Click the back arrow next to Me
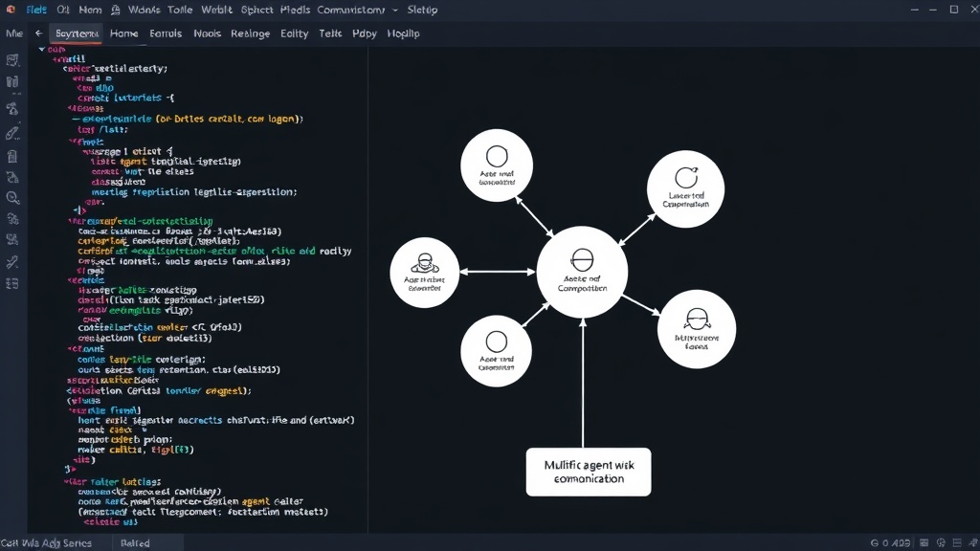 pos(38,33)
